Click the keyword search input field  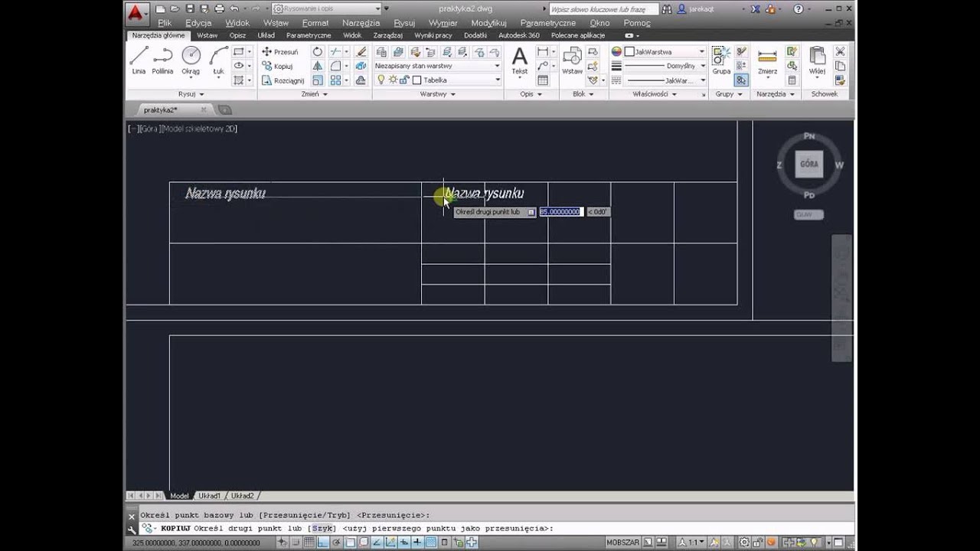[603, 9]
